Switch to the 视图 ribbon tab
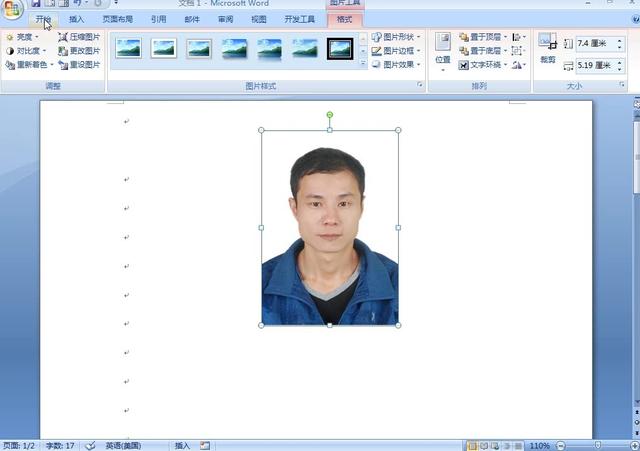This screenshot has height=451, width=640. 258,19
